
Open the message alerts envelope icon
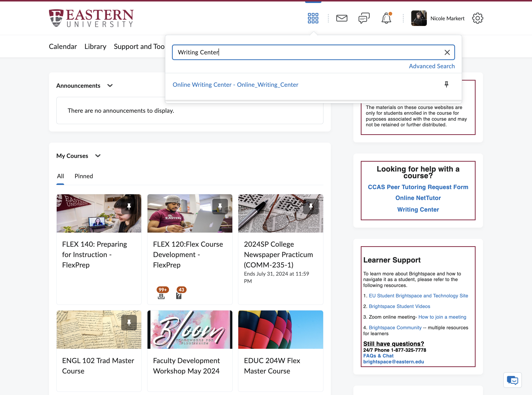coord(342,18)
